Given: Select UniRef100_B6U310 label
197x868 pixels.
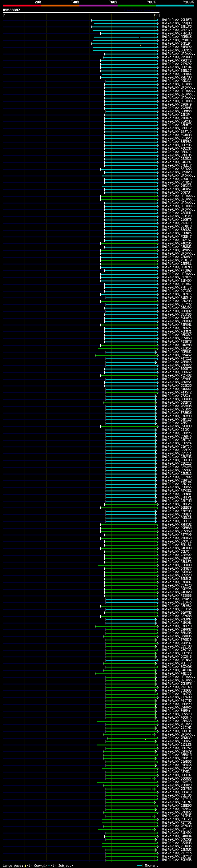Looking at the screenshot, I should click(x=176, y=50).
